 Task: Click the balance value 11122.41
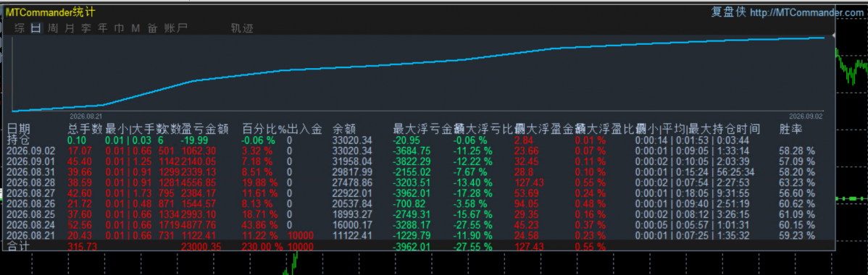point(353,236)
